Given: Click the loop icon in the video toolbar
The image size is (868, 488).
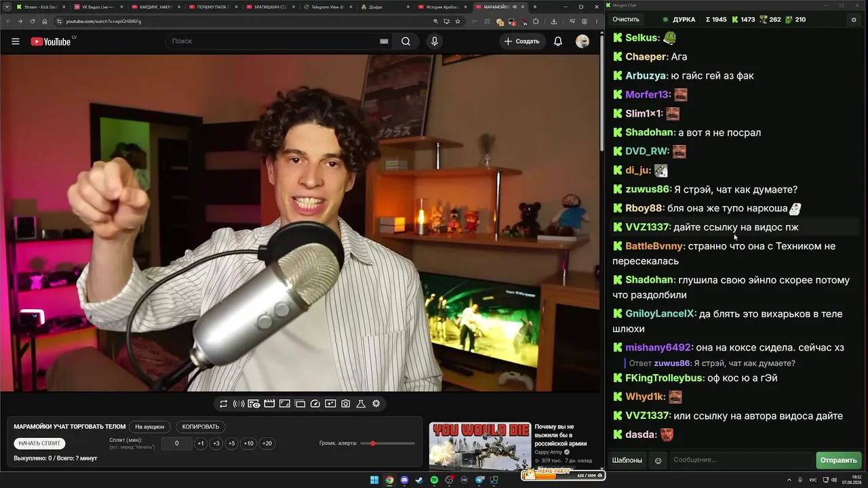Looking at the screenshot, I should (x=223, y=404).
